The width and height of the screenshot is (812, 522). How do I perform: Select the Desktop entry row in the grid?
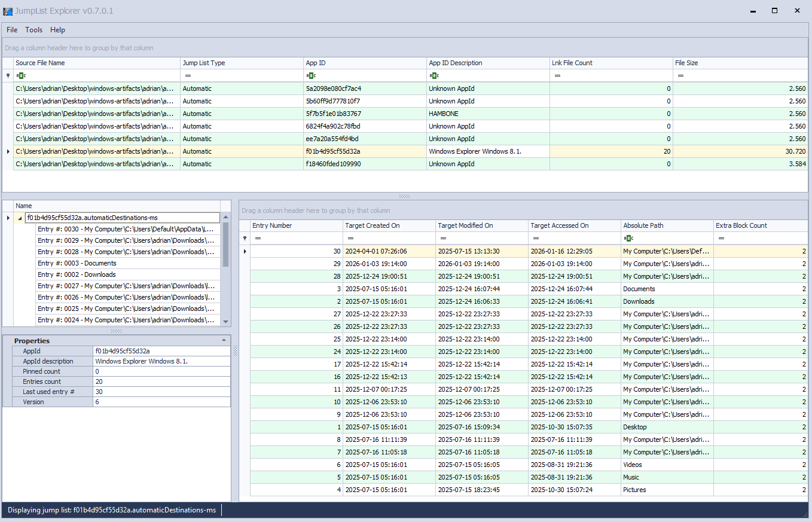pos(634,427)
